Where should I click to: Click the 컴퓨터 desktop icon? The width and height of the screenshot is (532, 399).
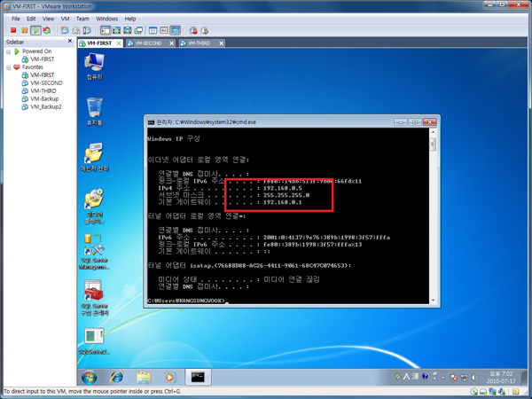coord(94,66)
